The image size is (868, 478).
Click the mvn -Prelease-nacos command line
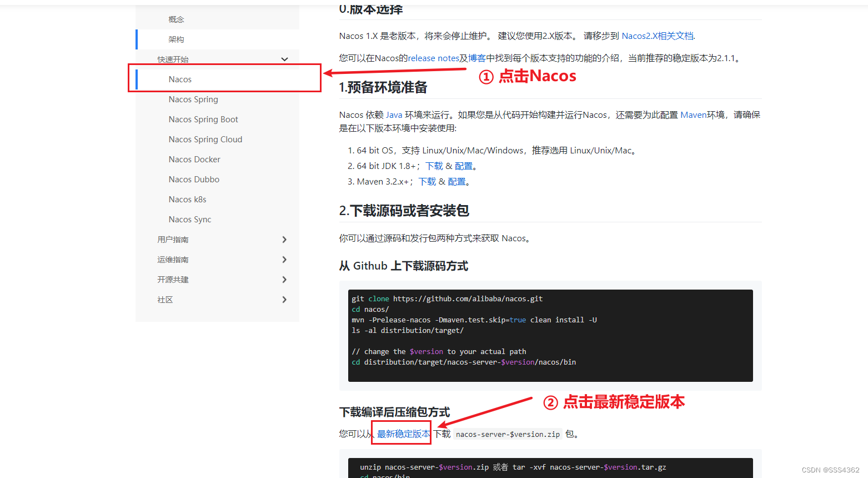(x=474, y=320)
